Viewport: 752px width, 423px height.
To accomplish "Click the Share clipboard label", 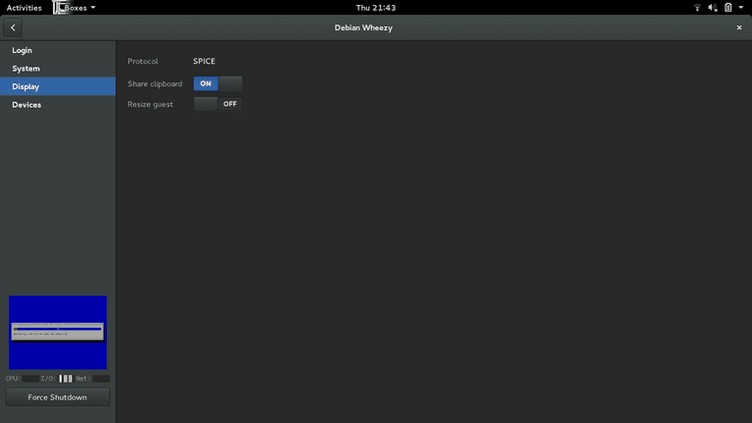I will coord(155,84).
